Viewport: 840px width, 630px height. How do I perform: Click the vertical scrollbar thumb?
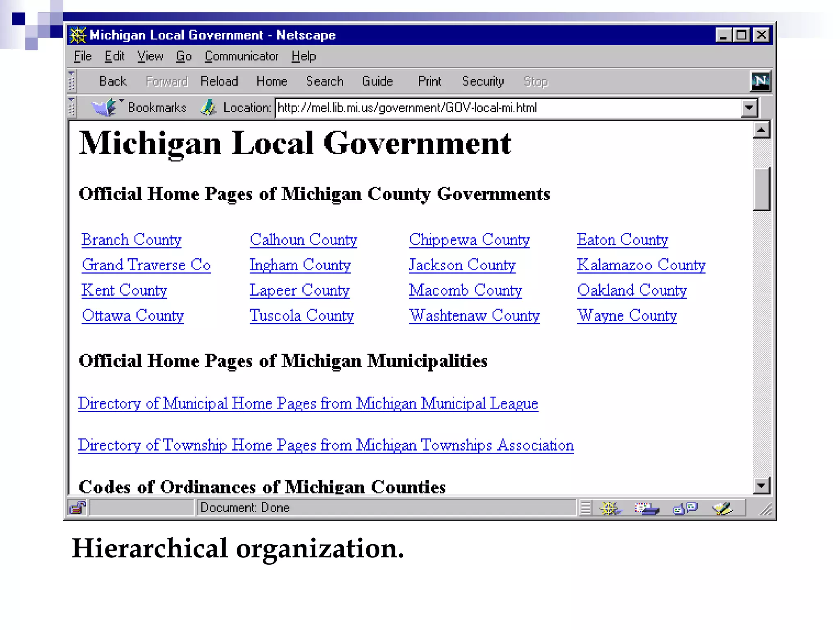[761, 189]
